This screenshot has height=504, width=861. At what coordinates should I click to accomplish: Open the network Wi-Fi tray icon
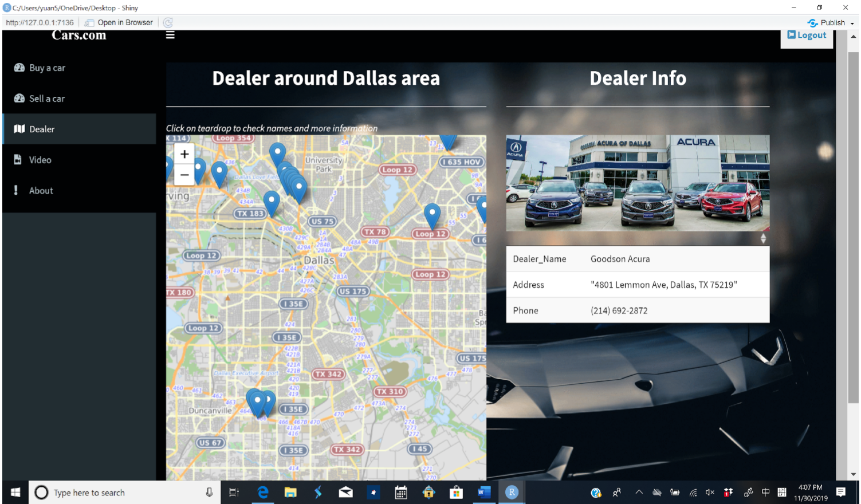693,493
